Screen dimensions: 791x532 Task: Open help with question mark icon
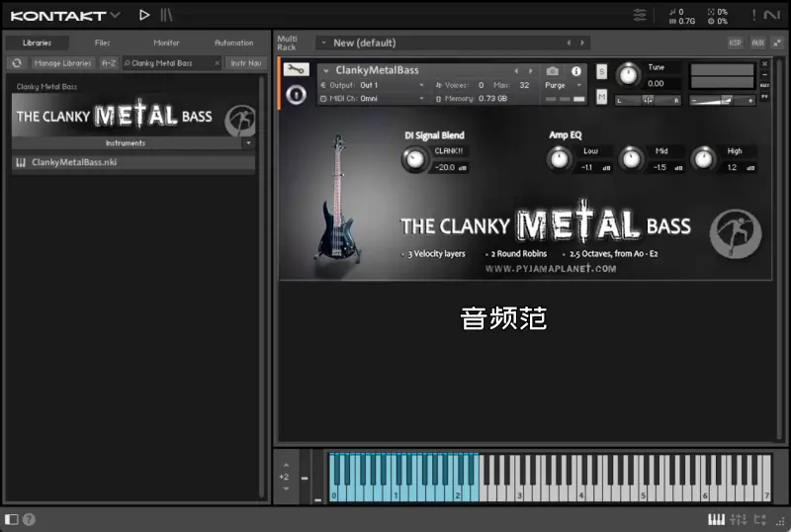(x=30, y=519)
